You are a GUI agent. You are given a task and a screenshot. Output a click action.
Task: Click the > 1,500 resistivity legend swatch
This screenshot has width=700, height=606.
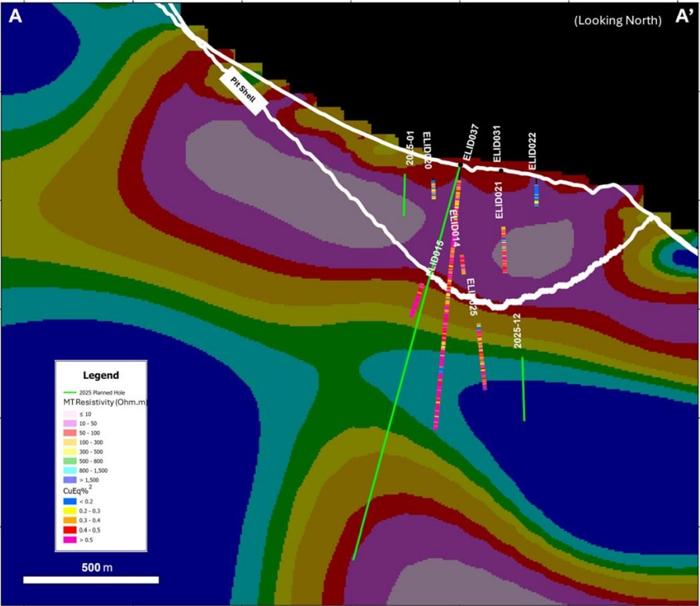(70, 480)
